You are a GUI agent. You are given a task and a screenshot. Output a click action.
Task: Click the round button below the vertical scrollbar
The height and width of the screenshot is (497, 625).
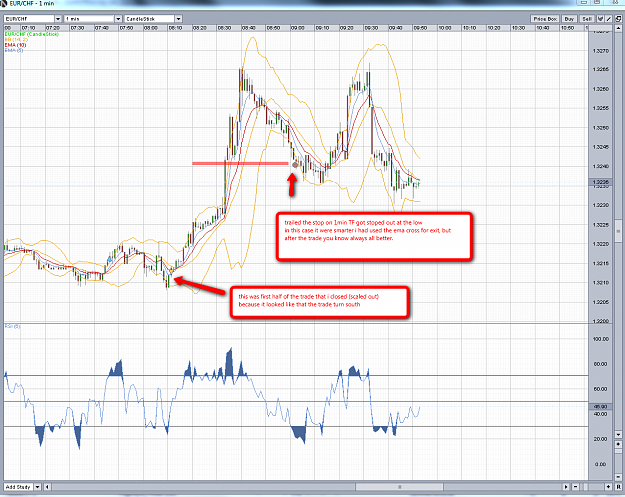[618, 444]
